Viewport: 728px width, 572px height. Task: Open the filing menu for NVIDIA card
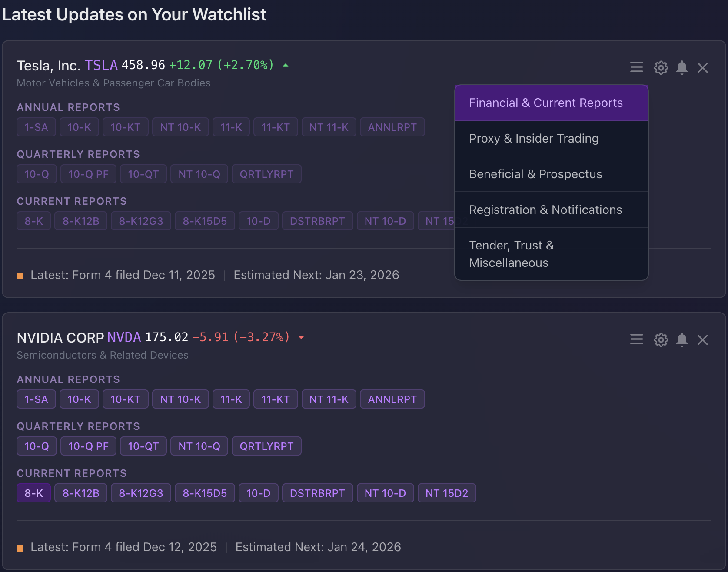(636, 339)
